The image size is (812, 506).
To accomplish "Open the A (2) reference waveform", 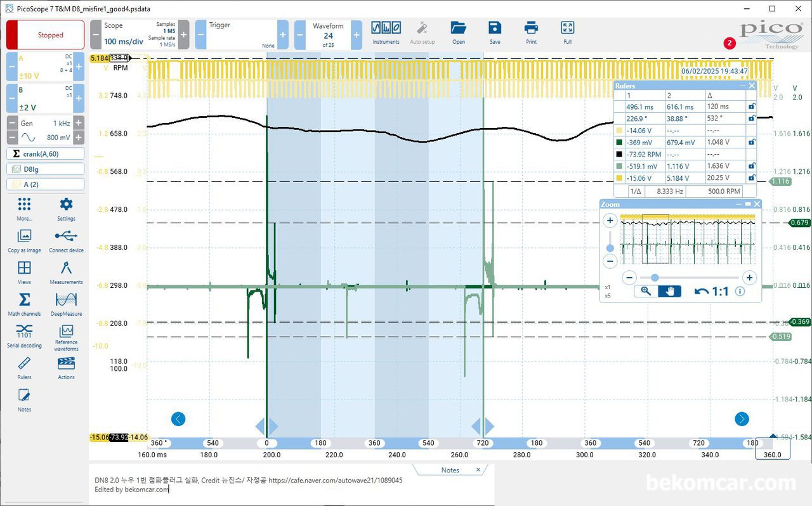I will point(45,185).
